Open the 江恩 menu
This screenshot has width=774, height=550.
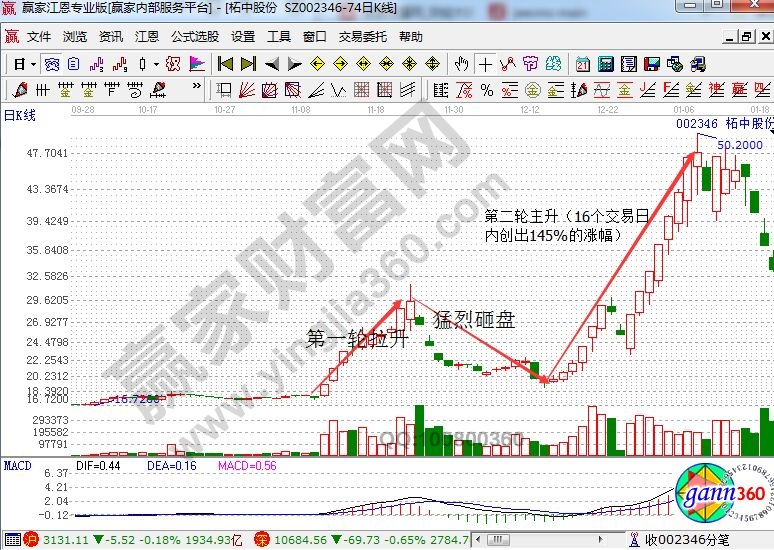147,37
